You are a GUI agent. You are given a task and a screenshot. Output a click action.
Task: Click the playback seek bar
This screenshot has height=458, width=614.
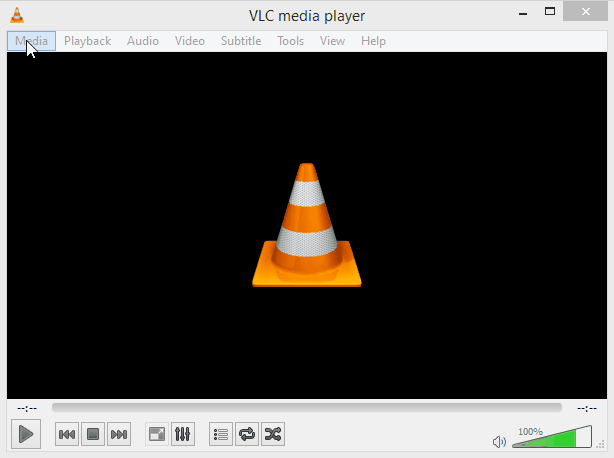click(307, 408)
